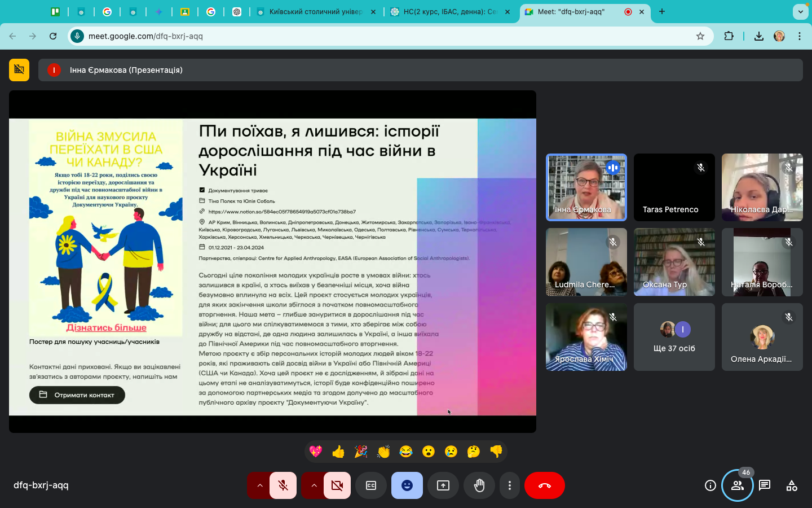Screen dimensions: 812x508
Task: Expand video settings arrow beside camera
Action: (x=314, y=485)
